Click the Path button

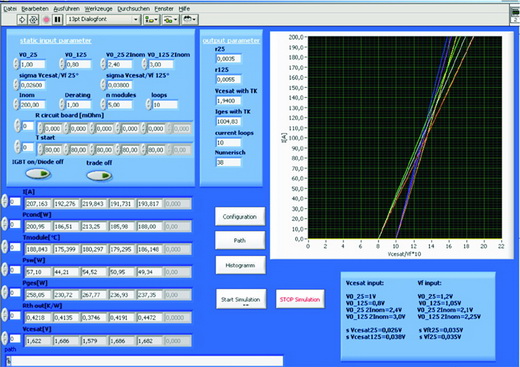240,240
